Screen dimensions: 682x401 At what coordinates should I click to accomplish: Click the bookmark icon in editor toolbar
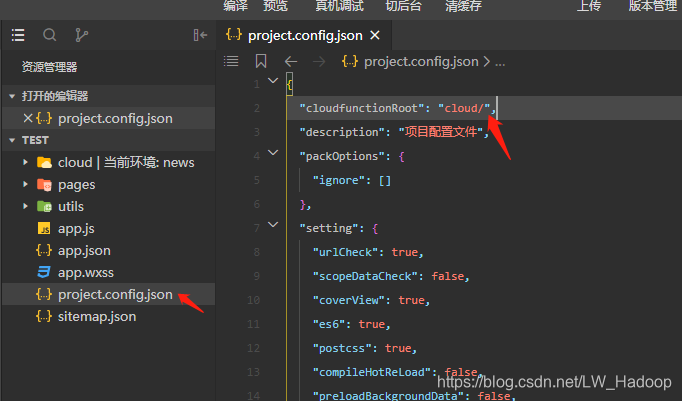coord(261,61)
